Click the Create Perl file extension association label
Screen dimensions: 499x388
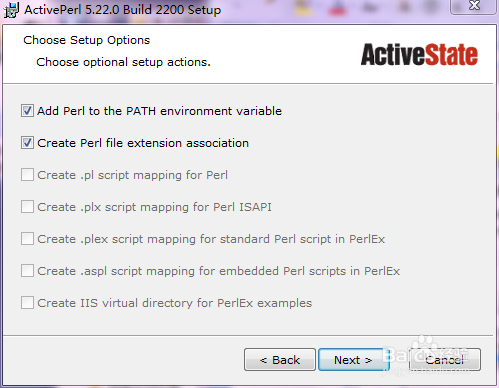tap(143, 143)
